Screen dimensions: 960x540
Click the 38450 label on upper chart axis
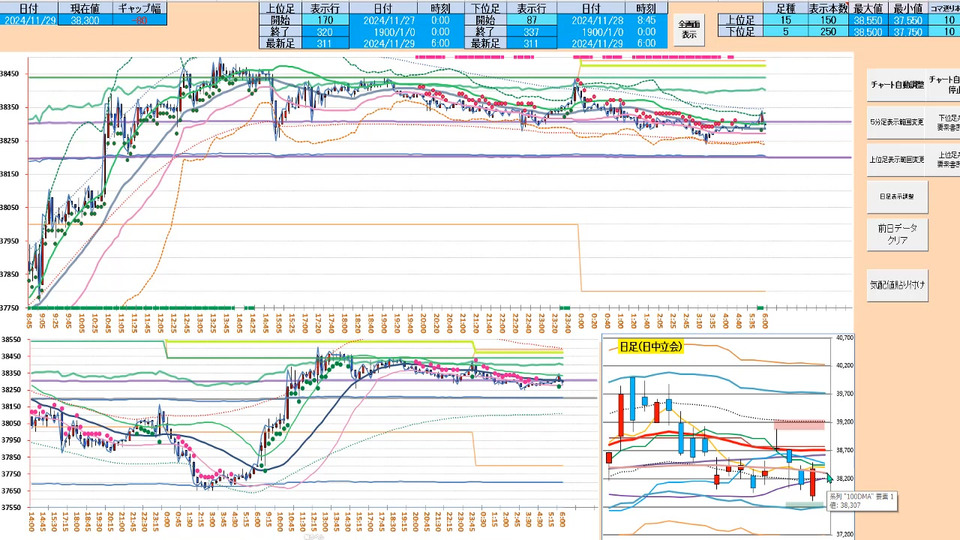point(10,73)
